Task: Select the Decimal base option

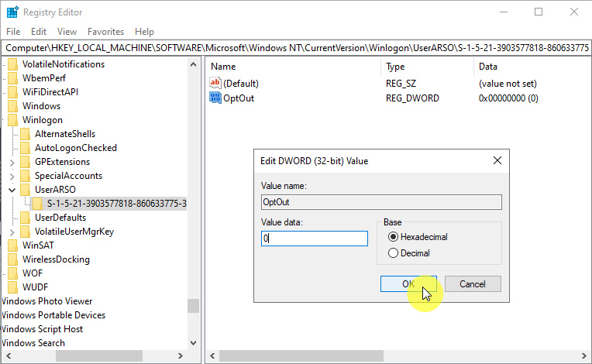Action: tap(394, 253)
